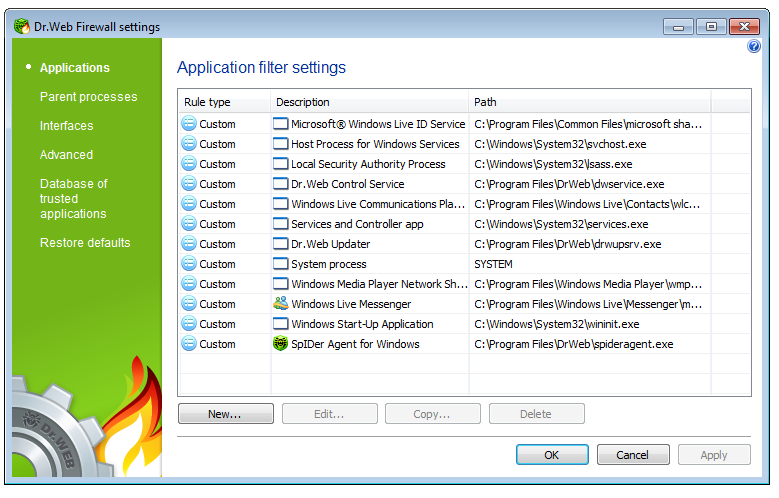Click rule icon for Services and Controller row
This screenshot has width=779, height=498.
tap(189, 224)
